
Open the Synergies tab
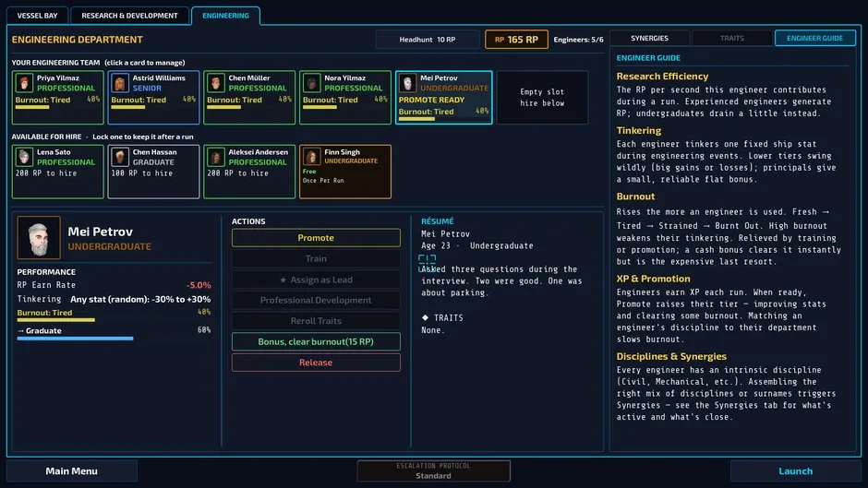pos(649,38)
